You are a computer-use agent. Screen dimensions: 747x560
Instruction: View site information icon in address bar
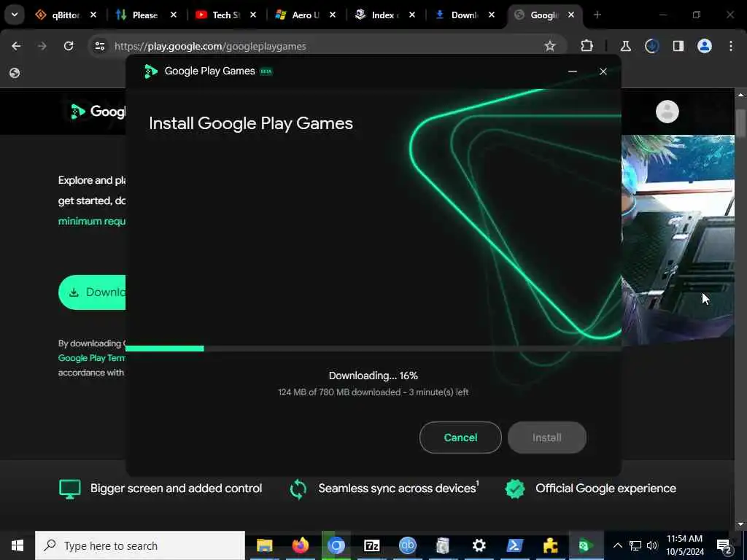pos(99,46)
